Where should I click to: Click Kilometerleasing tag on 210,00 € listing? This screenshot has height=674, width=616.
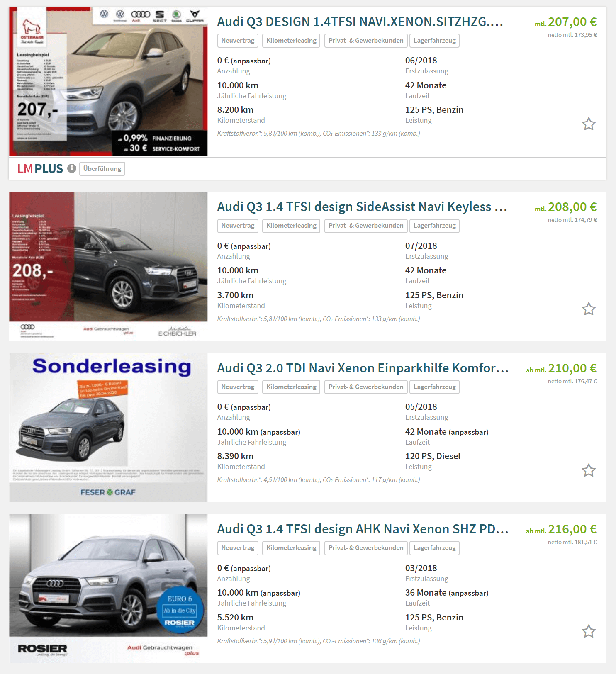click(291, 387)
